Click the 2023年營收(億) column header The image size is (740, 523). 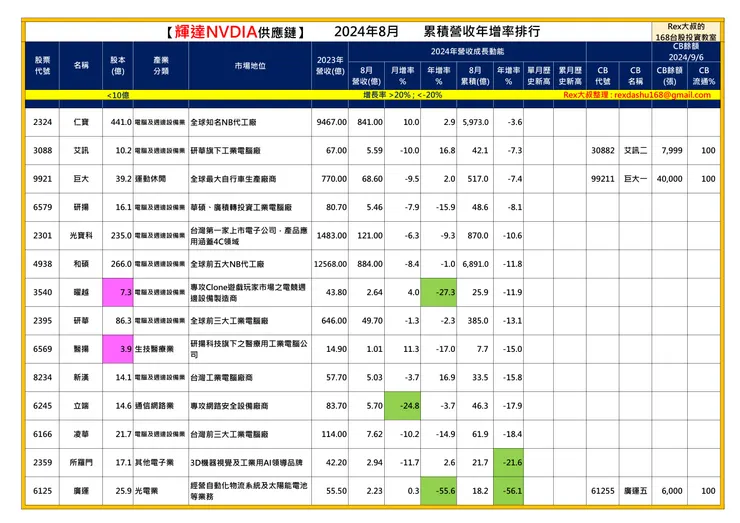point(330,66)
